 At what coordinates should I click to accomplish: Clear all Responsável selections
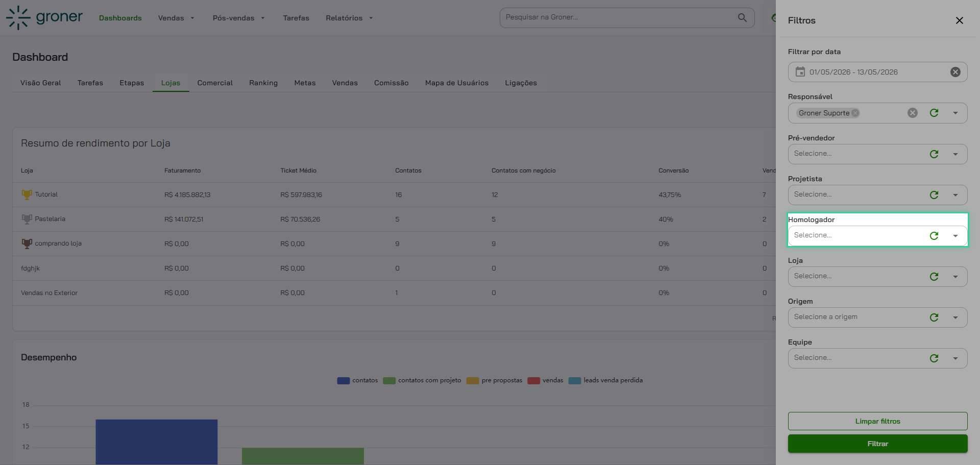[912, 113]
